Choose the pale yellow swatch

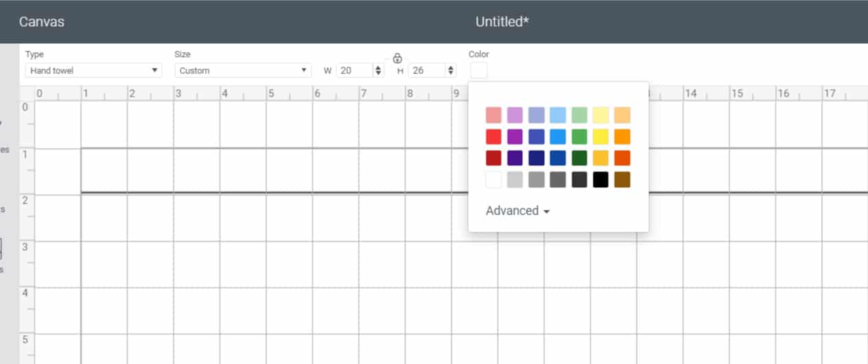point(601,115)
